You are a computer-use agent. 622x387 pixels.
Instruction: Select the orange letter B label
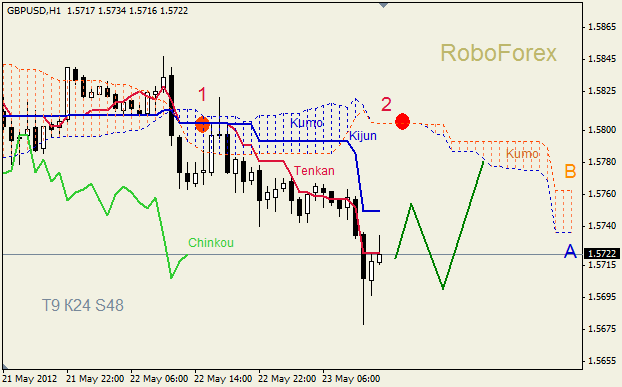570,172
